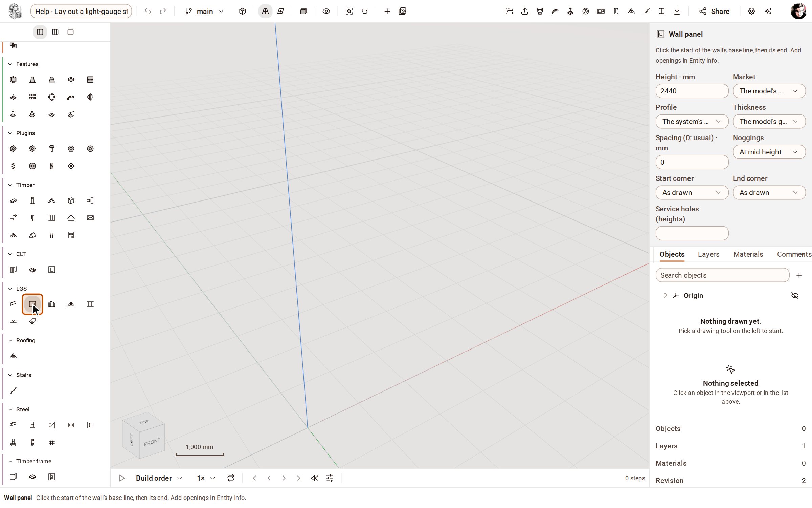Image resolution: width=812 pixels, height=508 pixels.
Task: Open the main branch dropdown
Action: [x=205, y=11]
